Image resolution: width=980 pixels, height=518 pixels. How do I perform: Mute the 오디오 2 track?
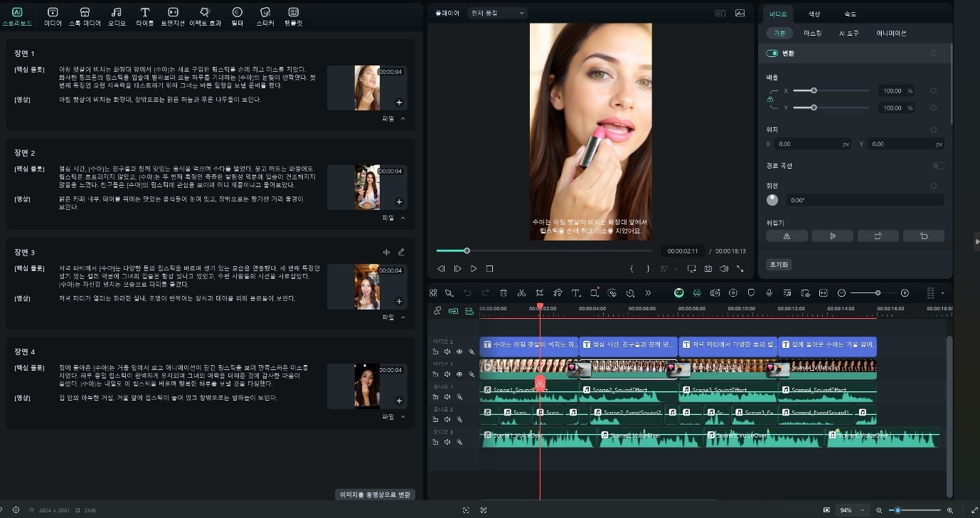point(447,419)
